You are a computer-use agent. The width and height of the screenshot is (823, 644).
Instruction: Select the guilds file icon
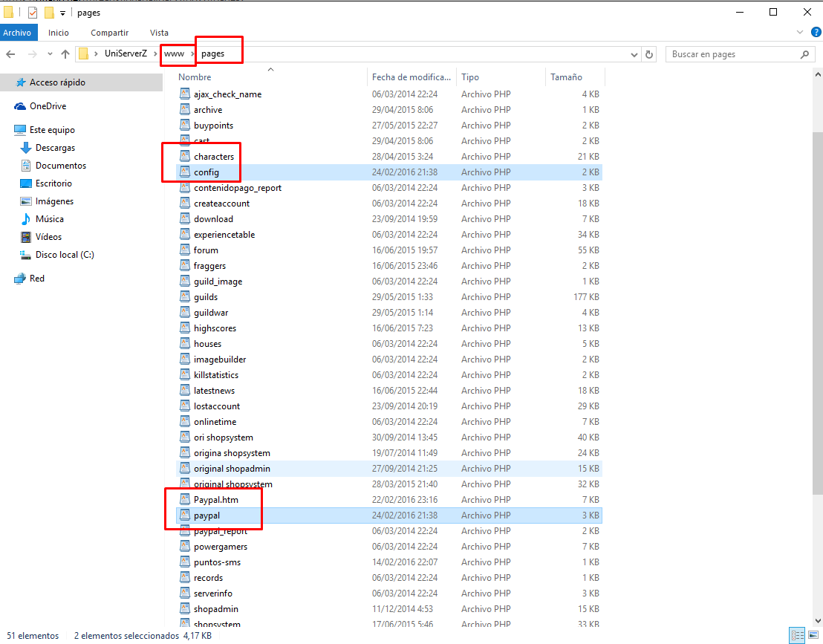(x=185, y=296)
